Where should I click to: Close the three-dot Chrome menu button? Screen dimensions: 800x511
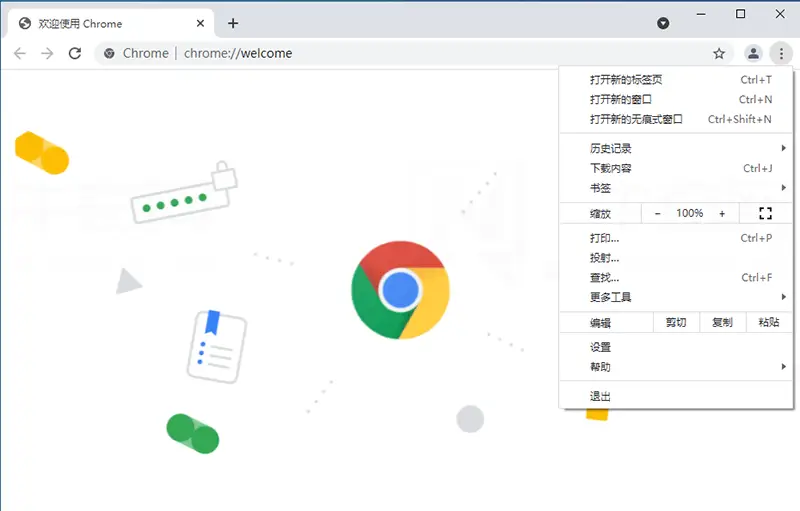tap(781, 53)
